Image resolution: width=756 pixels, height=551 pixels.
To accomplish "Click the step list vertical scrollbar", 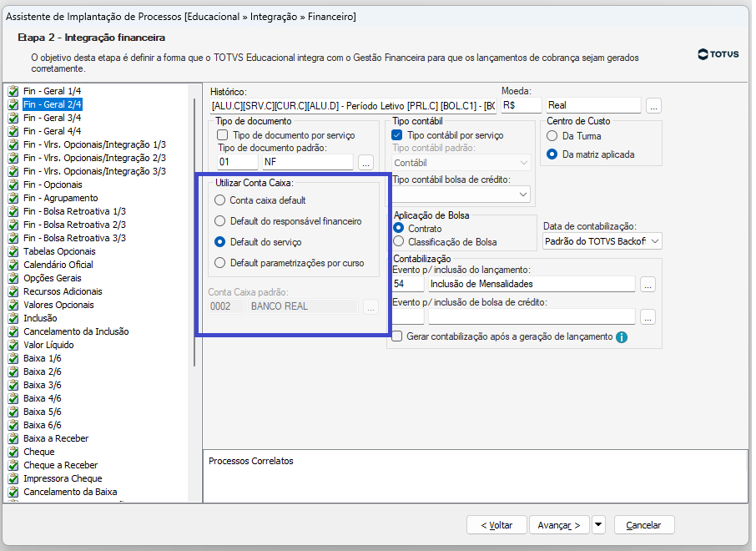I will [x=194, y=233].
